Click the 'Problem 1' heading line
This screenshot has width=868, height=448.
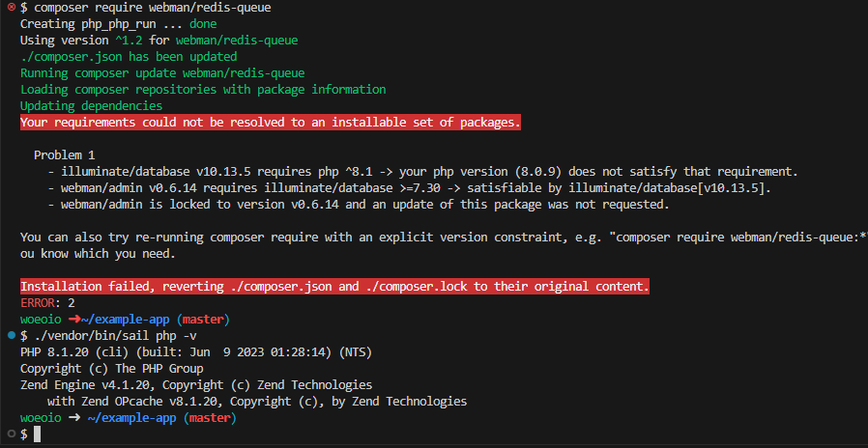coord(64,154)
